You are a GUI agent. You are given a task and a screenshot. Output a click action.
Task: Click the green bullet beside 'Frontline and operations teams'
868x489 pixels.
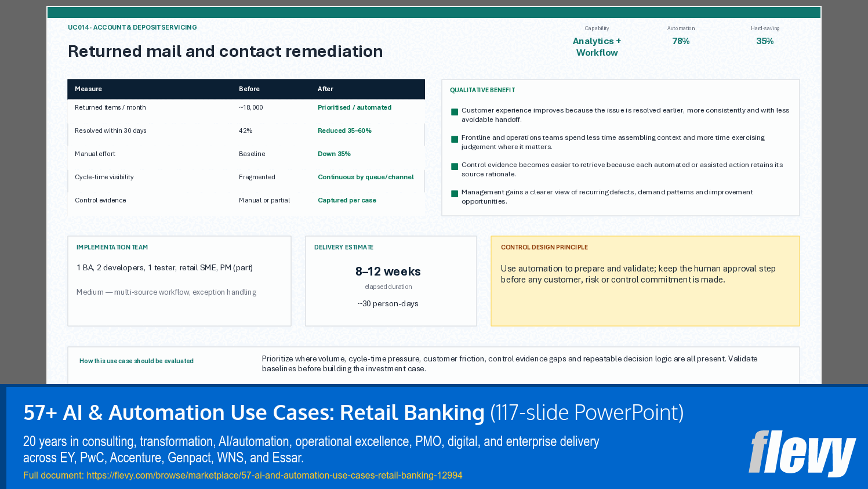pyautogui.click(x=455, y=139)
